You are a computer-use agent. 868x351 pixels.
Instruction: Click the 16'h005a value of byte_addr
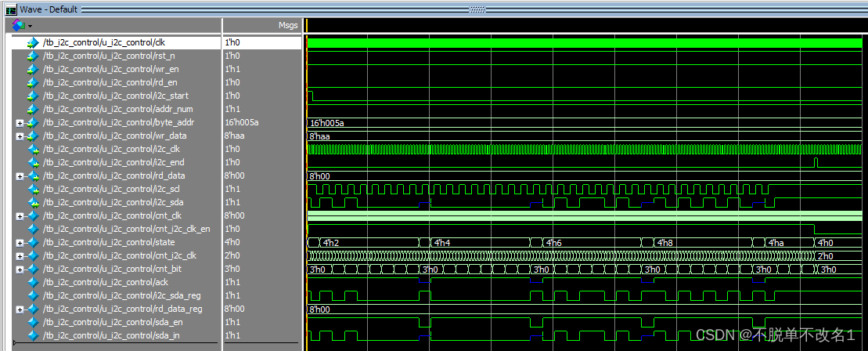click(x=242, y=122)
